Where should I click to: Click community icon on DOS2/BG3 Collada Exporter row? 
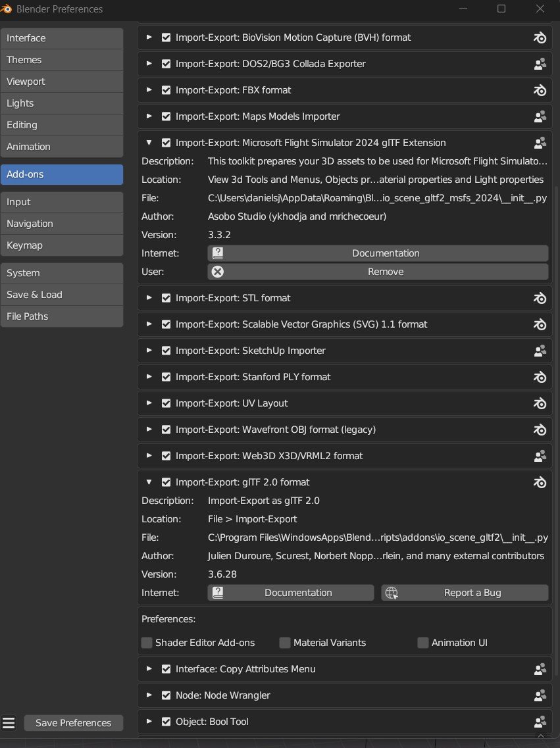click(540, 64)
